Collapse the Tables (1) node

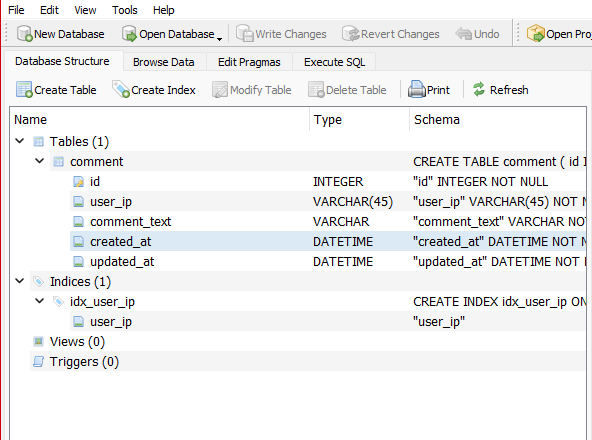point(20,141)
